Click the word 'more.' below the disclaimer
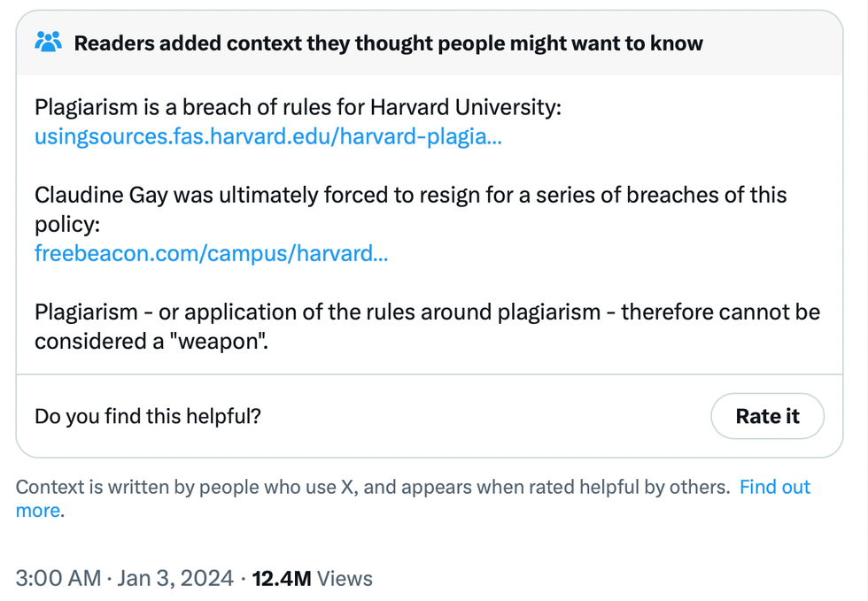Viewport: 868px width, 601px height. pyautogui.click(x=40, y=511)
